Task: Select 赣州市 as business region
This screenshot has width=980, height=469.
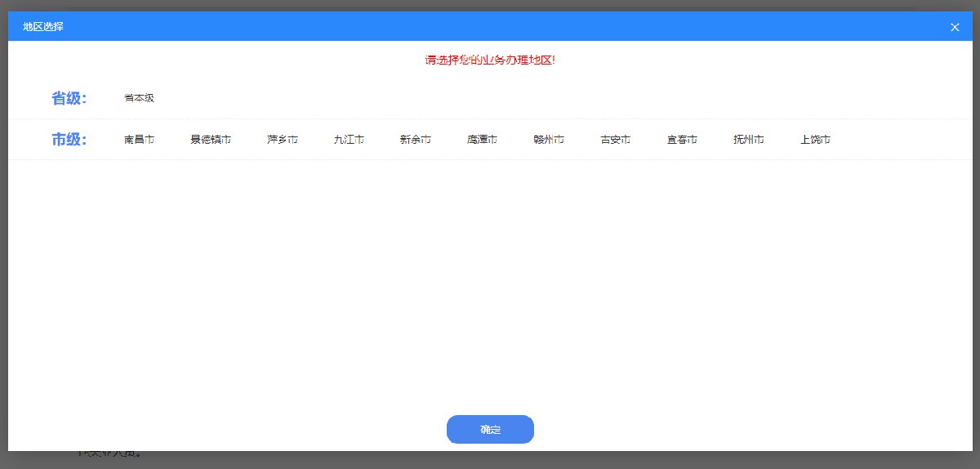Action: click(x=549, y=140)
